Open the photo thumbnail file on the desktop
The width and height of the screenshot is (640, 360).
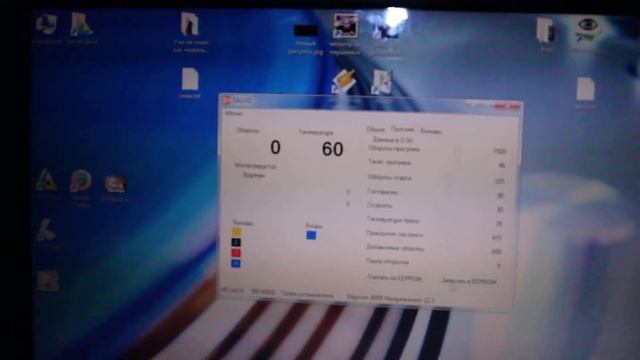tap(345, 26)
